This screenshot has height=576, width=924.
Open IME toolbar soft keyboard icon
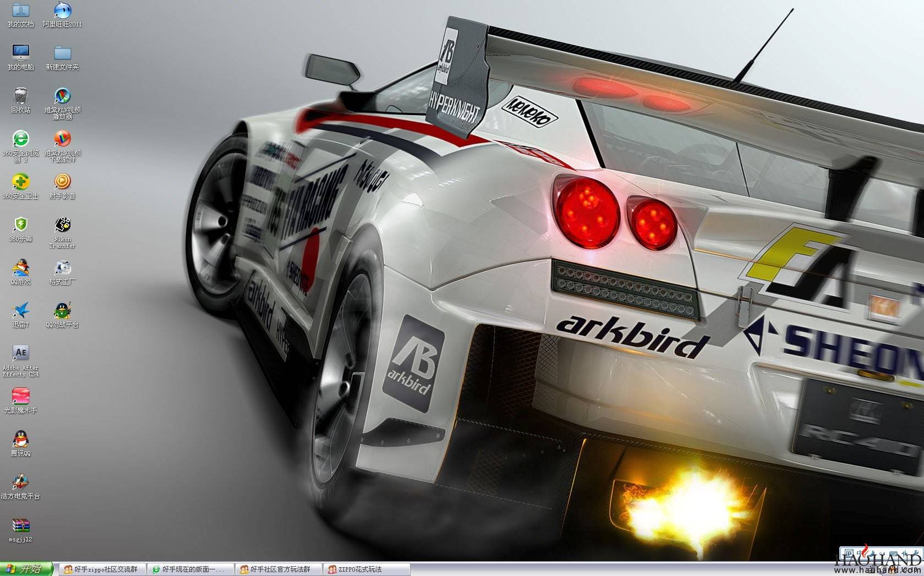pos(894,553)
